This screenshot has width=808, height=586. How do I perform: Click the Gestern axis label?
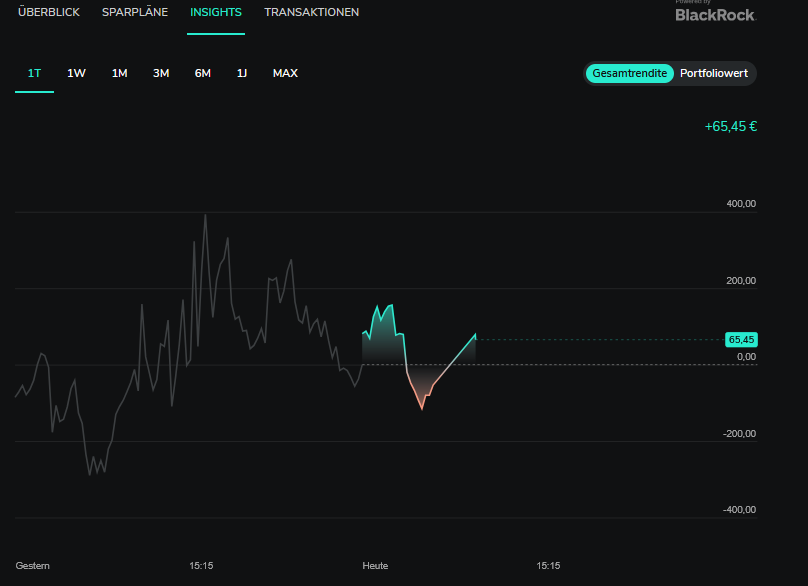(x=33, y=566)
